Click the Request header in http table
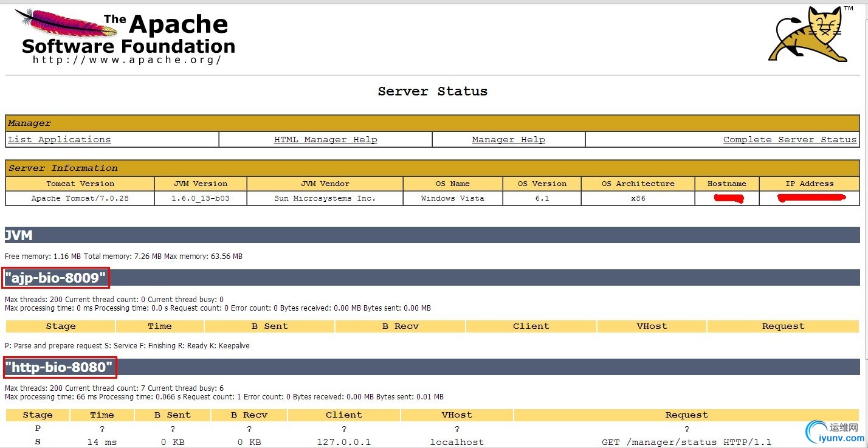The height and width of the screenshot is (448, 868). (x=686, y=415)
